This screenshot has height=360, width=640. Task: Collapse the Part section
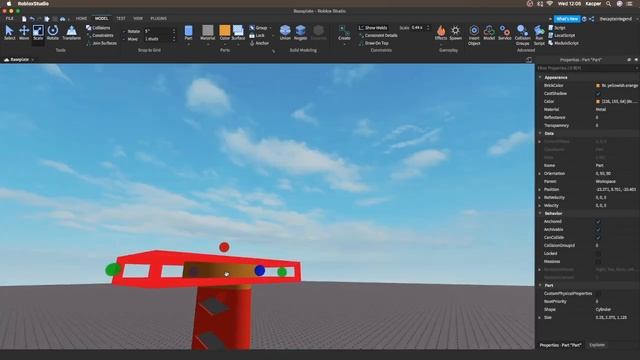pyautogui.click(x=540, y=285)
